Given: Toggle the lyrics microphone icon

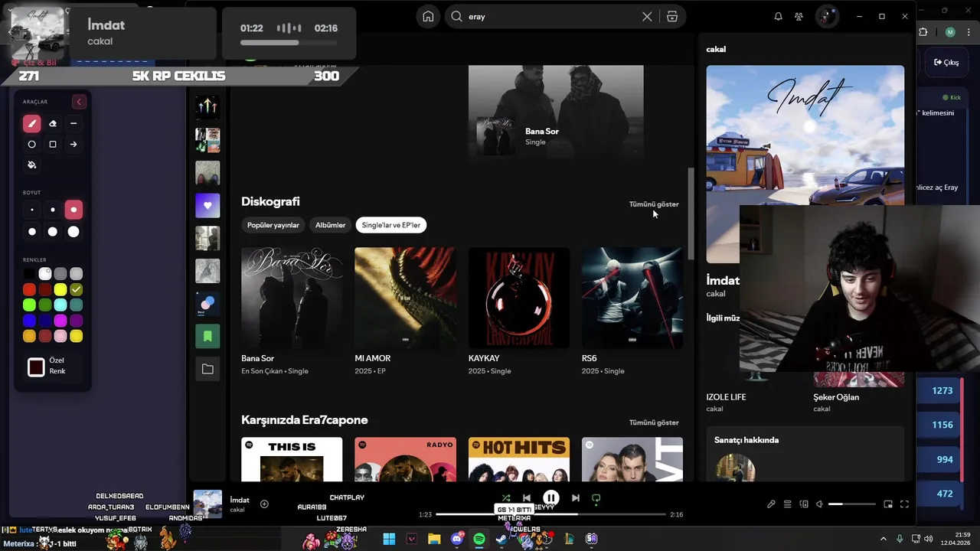Looking at the screenshot, I should coord(771,504).
